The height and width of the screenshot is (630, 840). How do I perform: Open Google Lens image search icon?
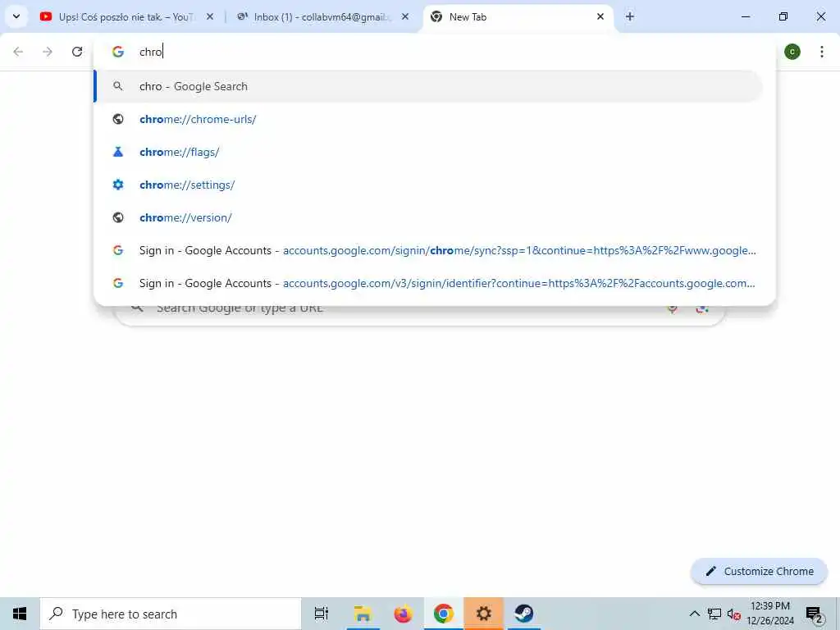702,309
